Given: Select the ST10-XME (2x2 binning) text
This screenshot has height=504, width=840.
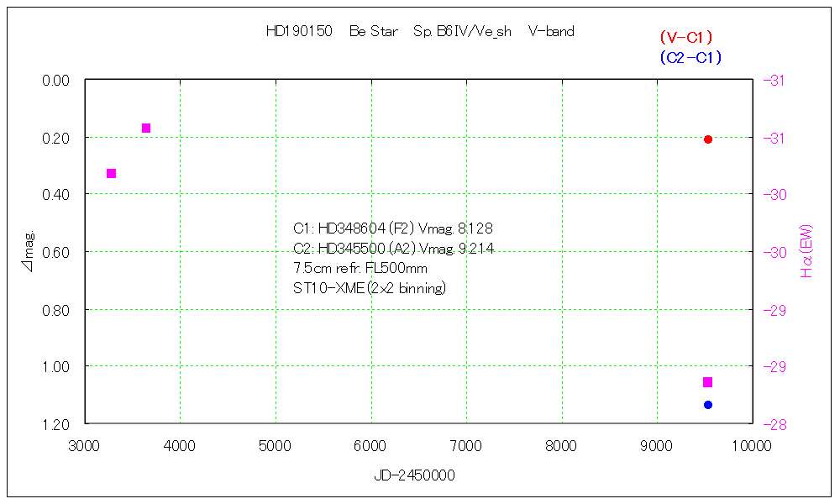Looking at the screenshot, I should click(369, 288).
